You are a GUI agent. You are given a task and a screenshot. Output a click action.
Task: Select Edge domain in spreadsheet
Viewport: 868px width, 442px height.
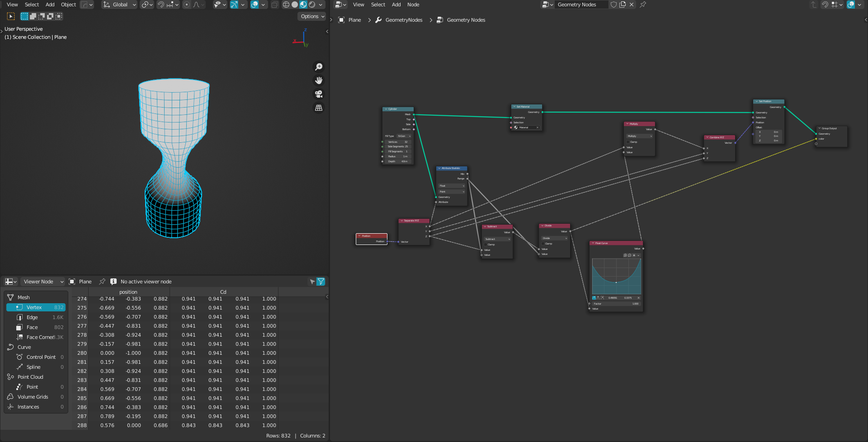point(32,317)
